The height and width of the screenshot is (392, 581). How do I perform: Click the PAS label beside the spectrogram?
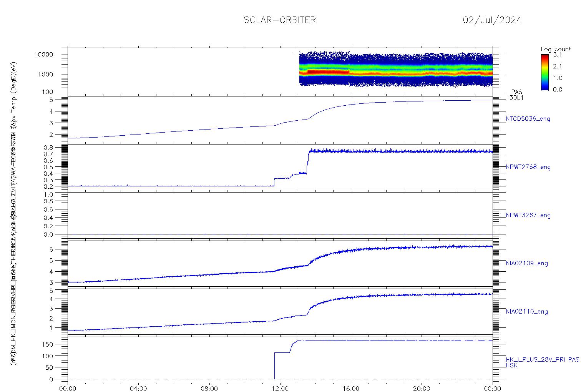pyautogui.click(x=516, y=92)
